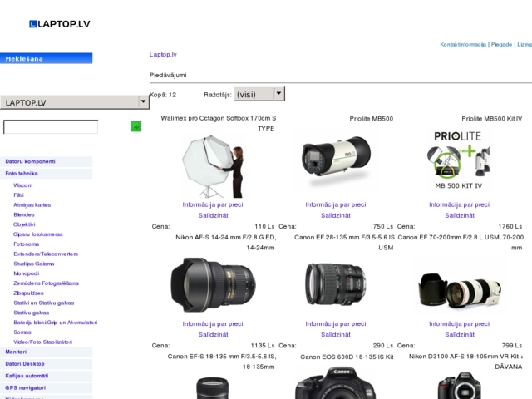Select the Wacom subcategory
Screen dimensions: 532x399
pyautogui.click(x=23, y=185)
